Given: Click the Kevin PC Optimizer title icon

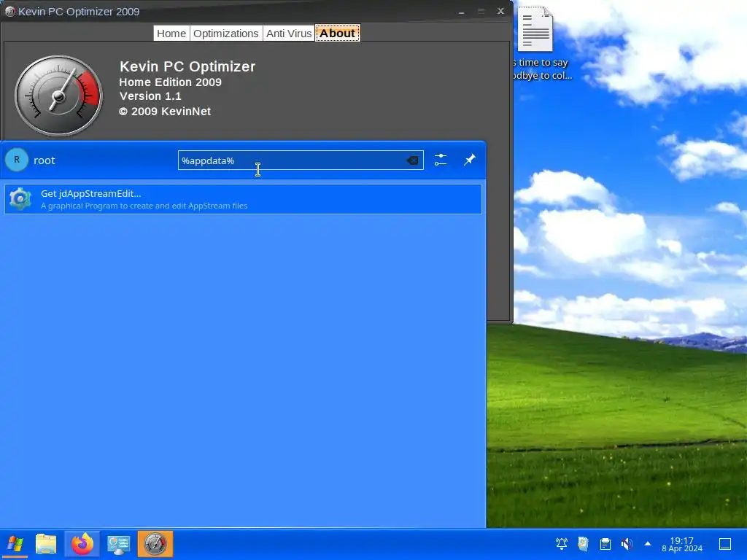Looking at the screenshot, I should coord(9,12).
